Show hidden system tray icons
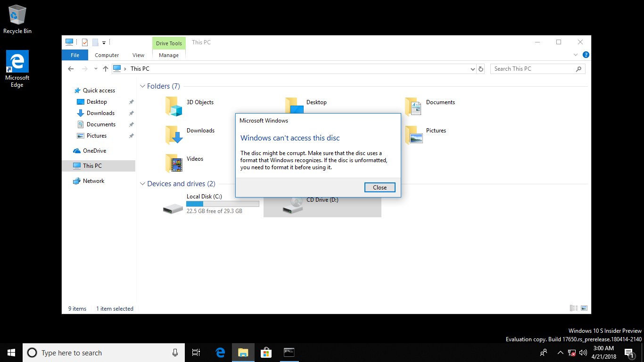 (560, 353)
